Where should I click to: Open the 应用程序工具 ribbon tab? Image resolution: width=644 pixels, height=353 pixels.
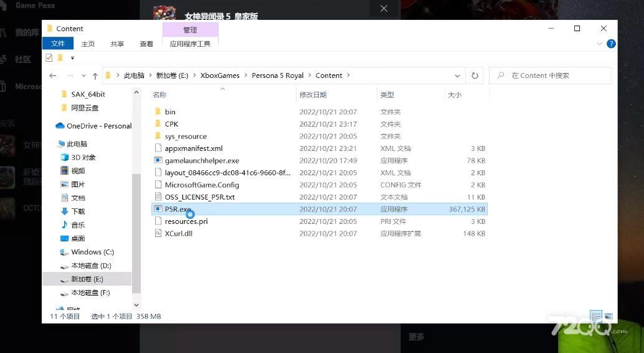pos(190,44)
